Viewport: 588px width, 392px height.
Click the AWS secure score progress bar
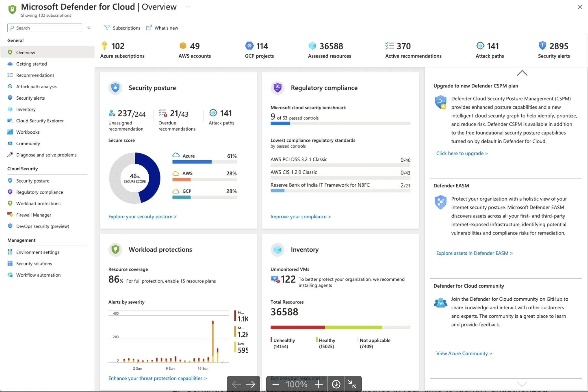pyautogui.click(x=204, y=180)
